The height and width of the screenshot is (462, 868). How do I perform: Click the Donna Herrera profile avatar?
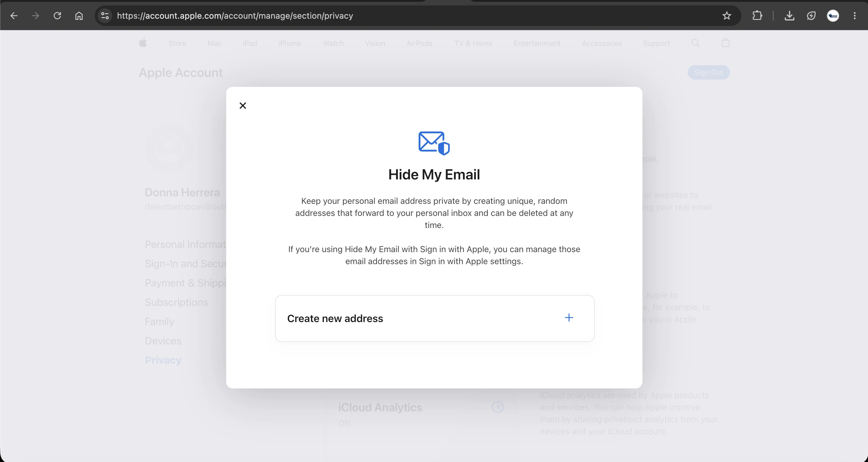(169, 148)
